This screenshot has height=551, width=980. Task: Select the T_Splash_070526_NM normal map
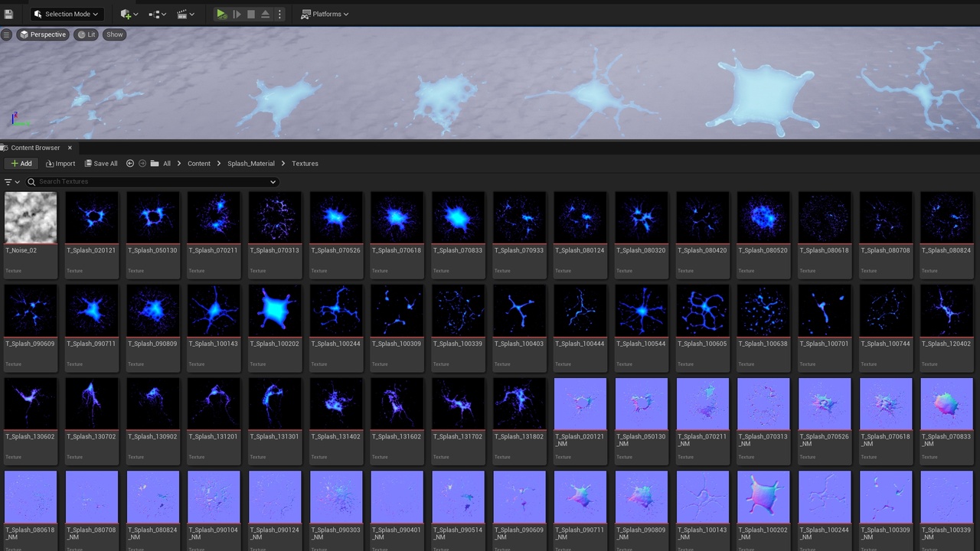pos(825,403)
